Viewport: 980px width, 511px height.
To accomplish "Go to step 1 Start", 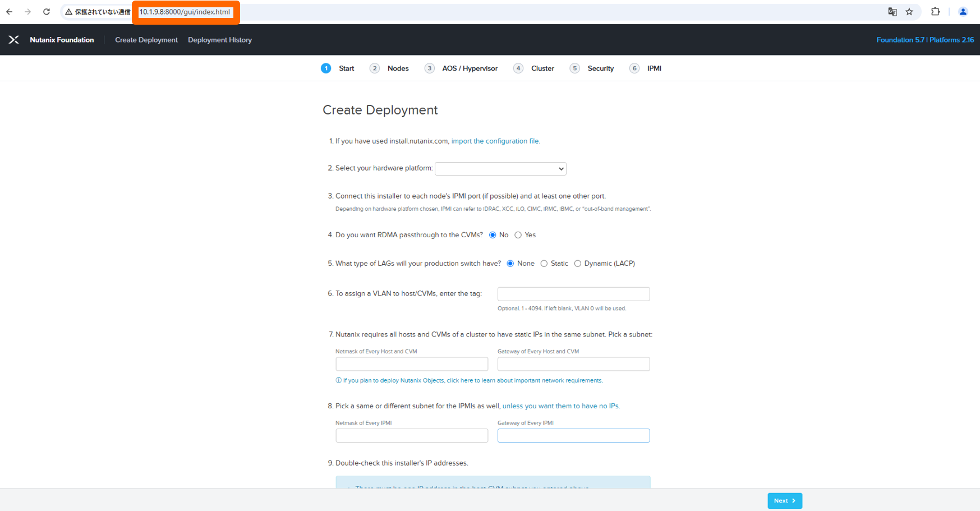I will [338, 68].
